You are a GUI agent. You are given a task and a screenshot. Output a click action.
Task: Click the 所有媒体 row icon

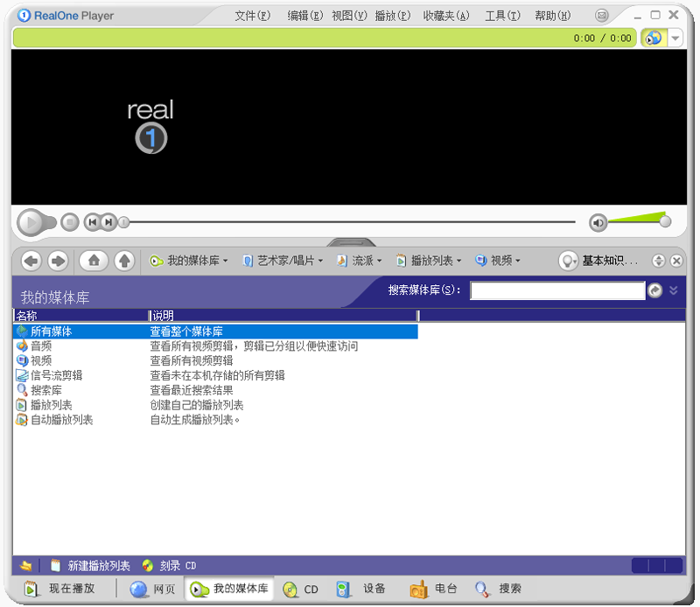(x=22, y=331)
